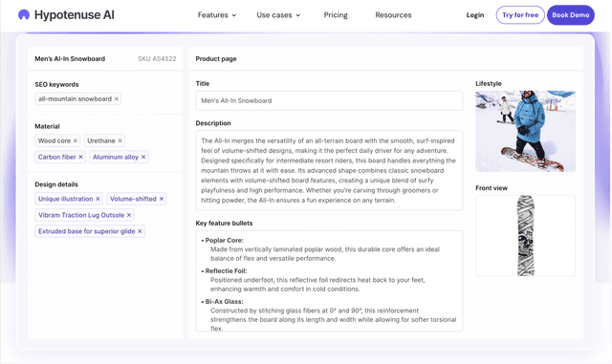Click the Front view image label

click(x=492, y=188)
